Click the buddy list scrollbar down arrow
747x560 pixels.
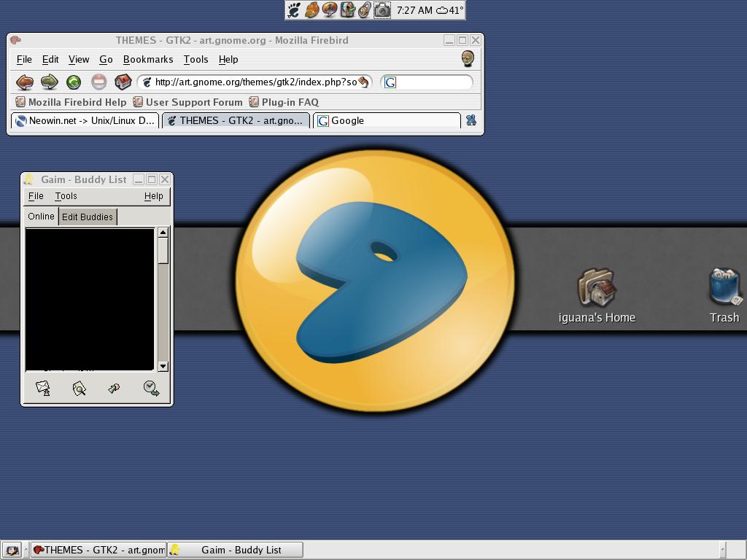pos(163,366)
